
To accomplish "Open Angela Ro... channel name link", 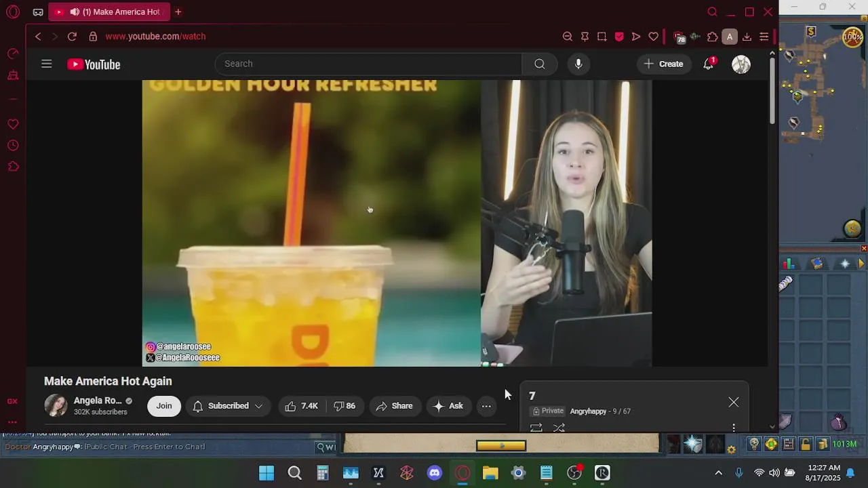I will pyautogui.click(x=98, y=401).
